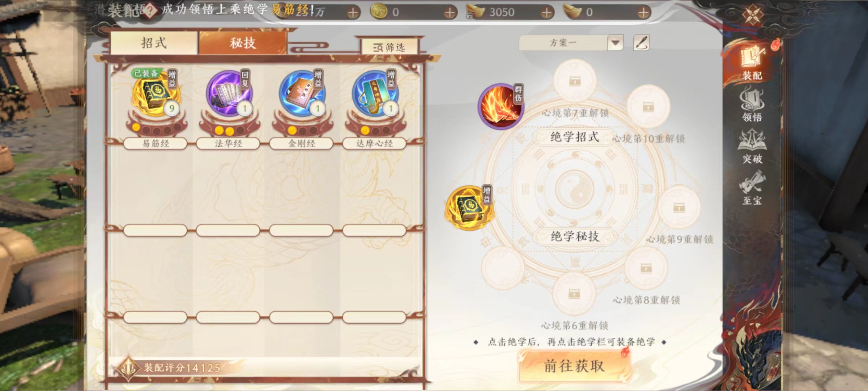Select the 装配 sidebar tab
868x391 pixels.
click(752, 64)
